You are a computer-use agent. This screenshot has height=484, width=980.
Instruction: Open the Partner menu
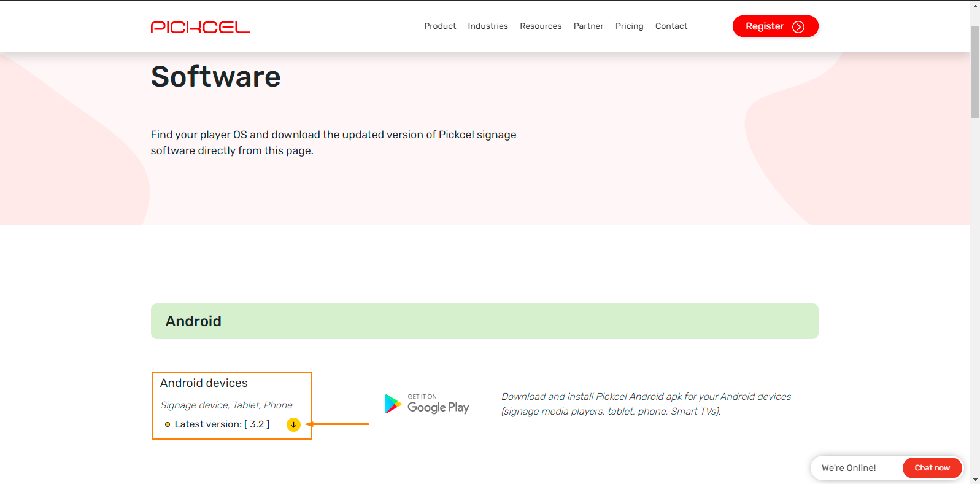pyautogui.click(x=588, y=26)
